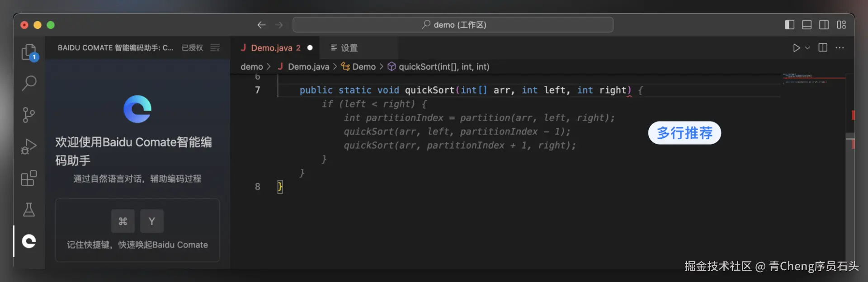
Task: Go forward with the right arrow
Action: pyautogui.click(x=279, y=25)
